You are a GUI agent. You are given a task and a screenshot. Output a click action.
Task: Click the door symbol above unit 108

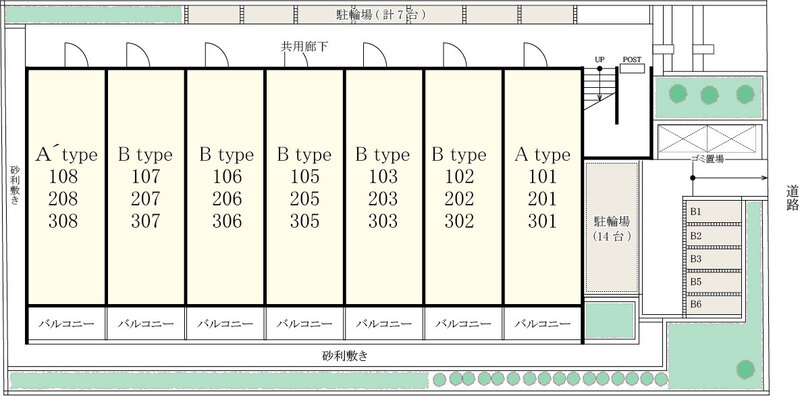tap(77, 55)
